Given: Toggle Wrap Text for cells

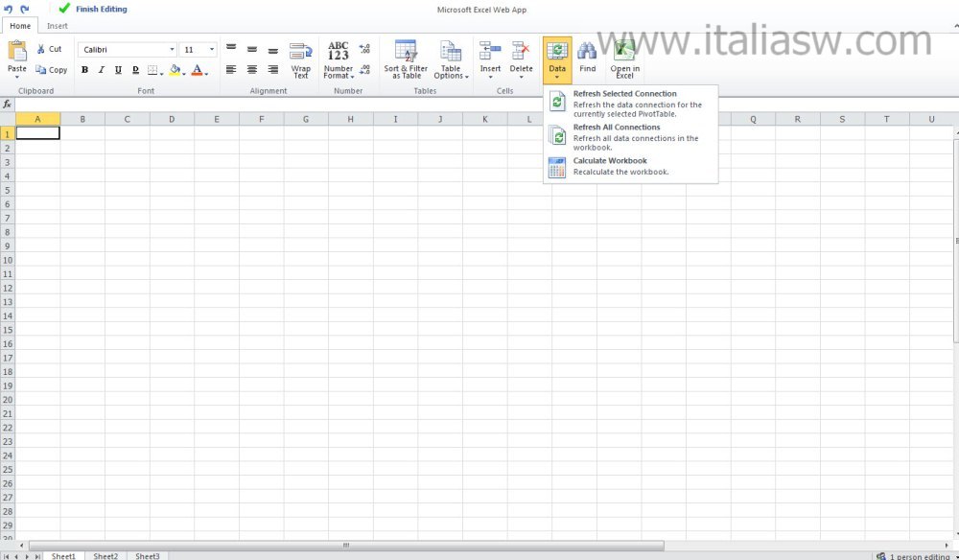Looking at the screenshot, I should coord(300,58).
